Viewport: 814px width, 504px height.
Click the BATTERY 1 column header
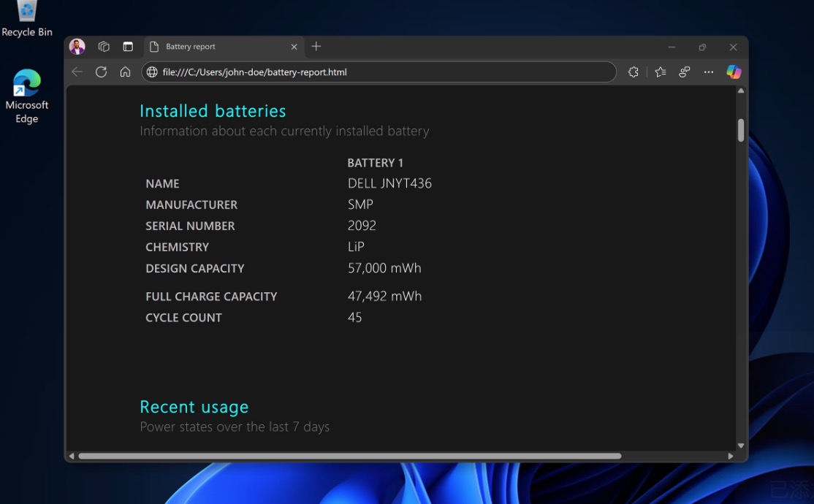click(x=376, y=163)
